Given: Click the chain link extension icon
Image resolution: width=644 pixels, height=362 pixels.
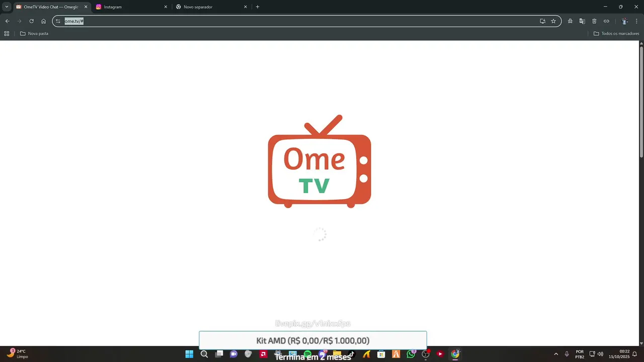Looking at the screenshot, I should [606, 21].
